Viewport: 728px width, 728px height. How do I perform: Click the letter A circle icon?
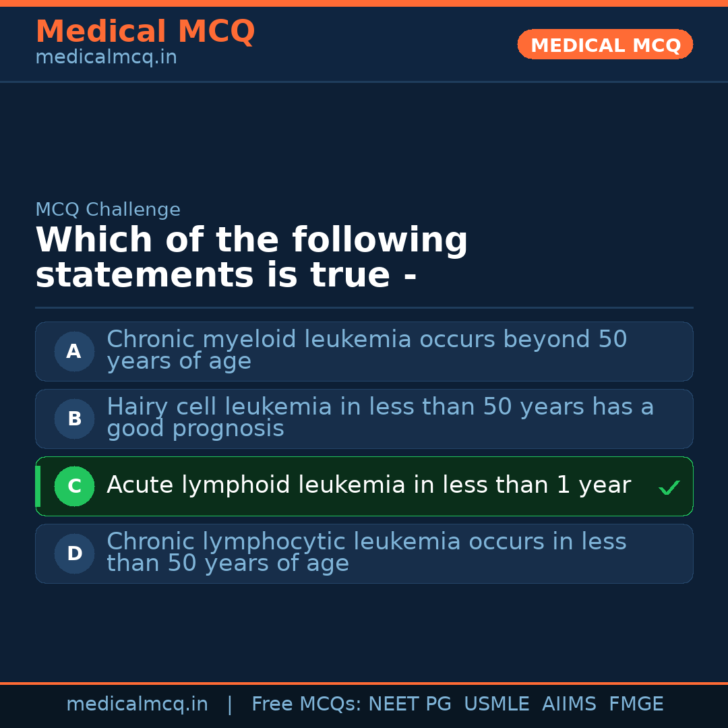[x=74, y=351]
